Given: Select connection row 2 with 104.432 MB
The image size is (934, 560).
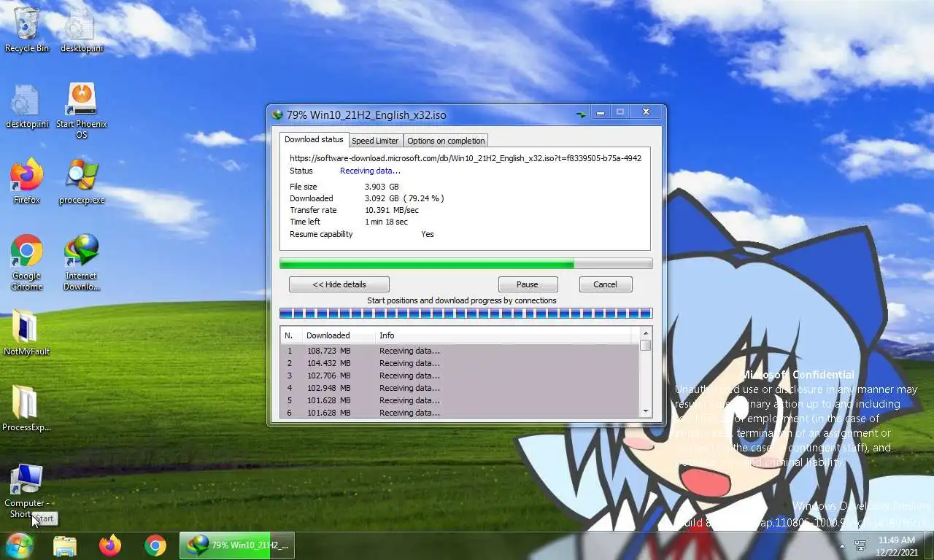Looking at the screenshot, I should point(460,363).
